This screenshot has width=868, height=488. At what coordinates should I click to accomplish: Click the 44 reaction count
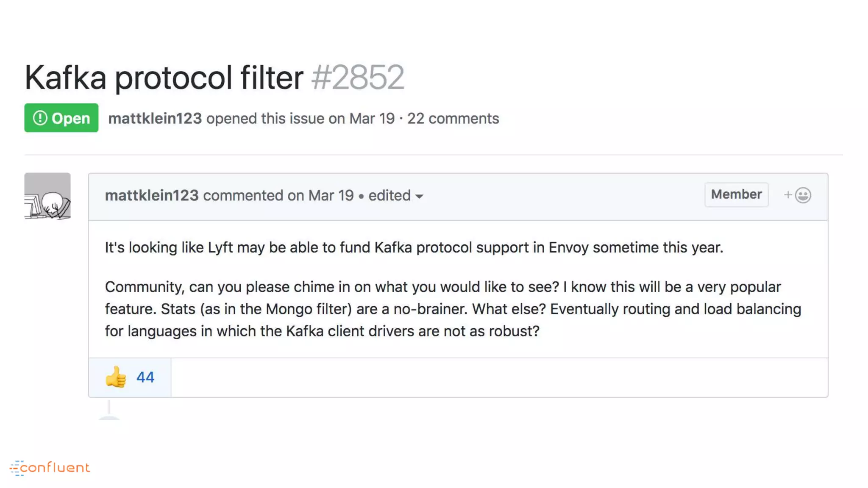[x=145, y=377]
